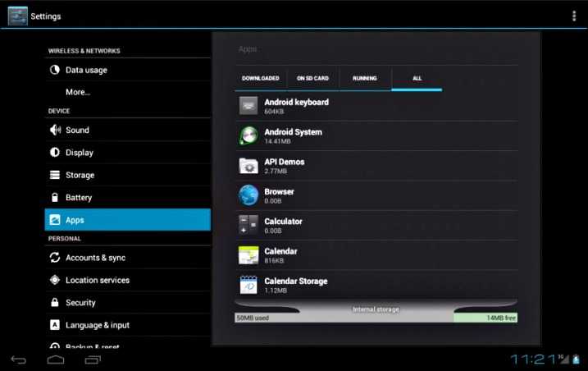Tap the Calendar Storage icon
Image resolution: width=588 pixels, height=371 pixels.
coord(248,285)
